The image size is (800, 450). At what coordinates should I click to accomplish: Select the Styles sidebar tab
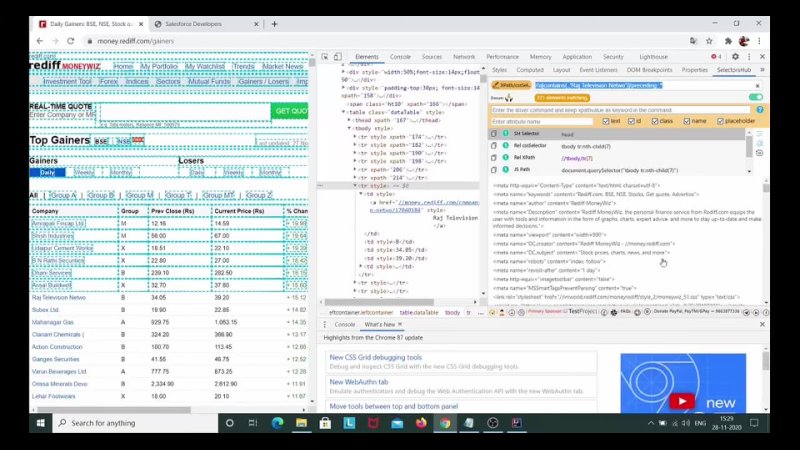499,70
